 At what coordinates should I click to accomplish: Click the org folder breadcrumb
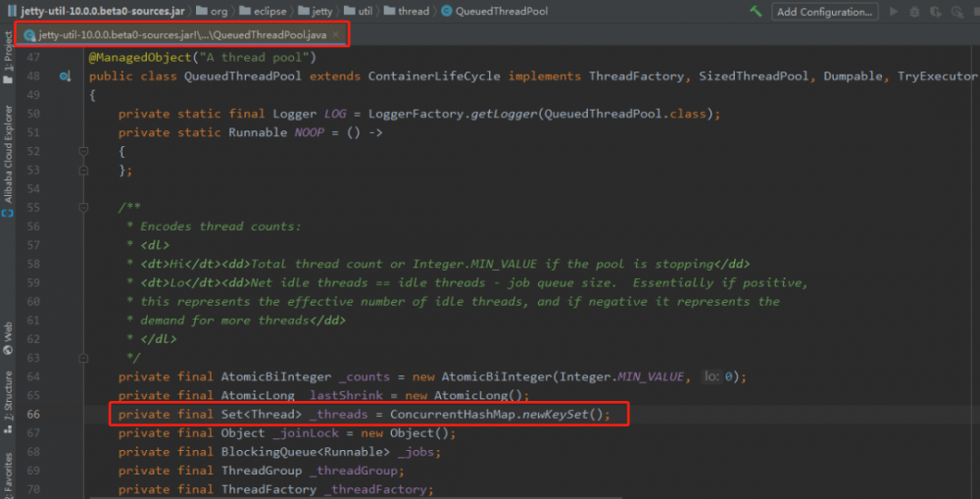coord(212,11)
